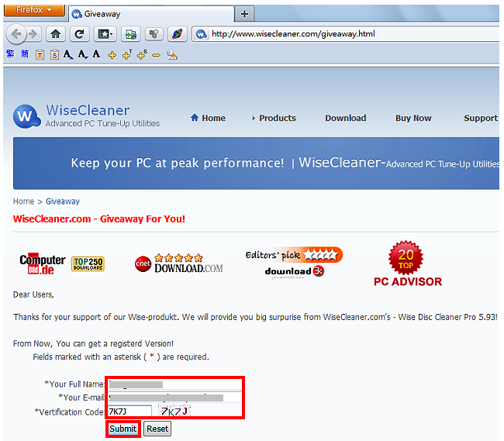
Task: Click the 'WiseCleaner.com - Giveaway For You!' heading
Action: pyautogui.click(x=99, y=219)
